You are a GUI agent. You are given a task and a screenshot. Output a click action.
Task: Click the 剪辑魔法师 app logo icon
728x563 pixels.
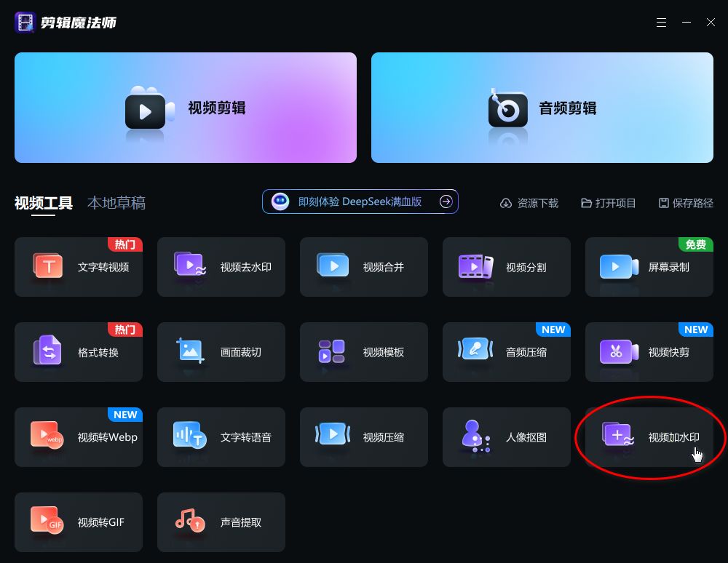(25, 23)
